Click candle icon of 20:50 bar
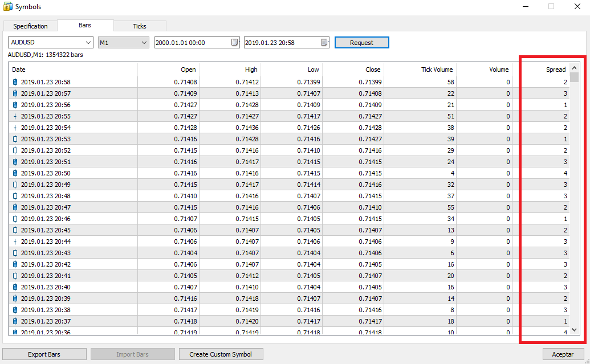 click(15, 173)
